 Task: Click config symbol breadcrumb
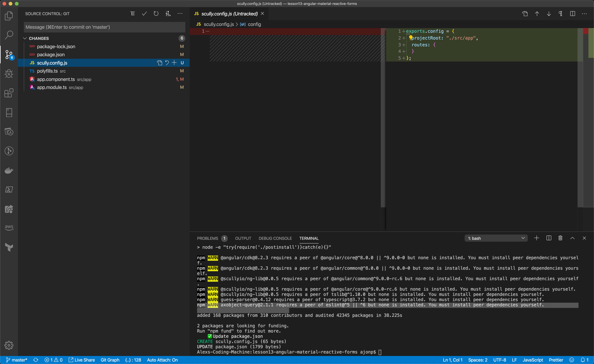254,24
